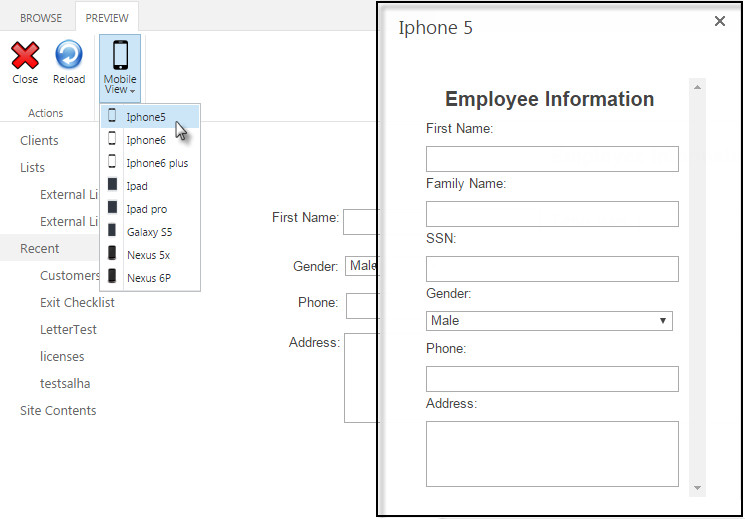
Task: Select the Iphone6 plus device icon
Action: (112, 161)
